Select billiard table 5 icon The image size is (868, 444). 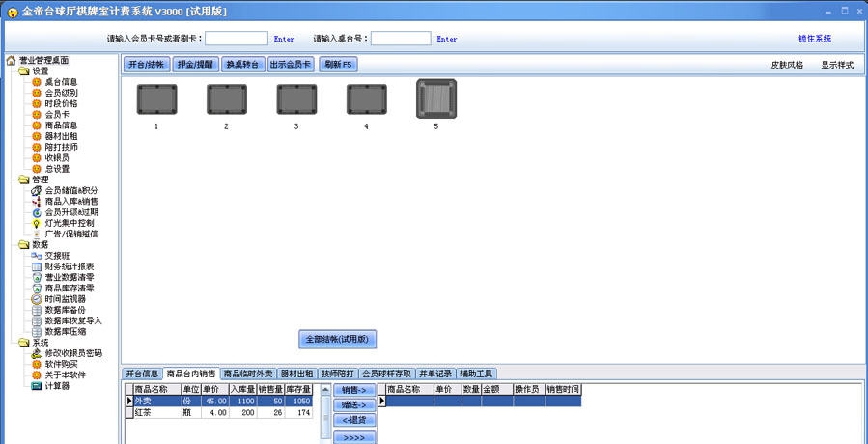(435, 99)
